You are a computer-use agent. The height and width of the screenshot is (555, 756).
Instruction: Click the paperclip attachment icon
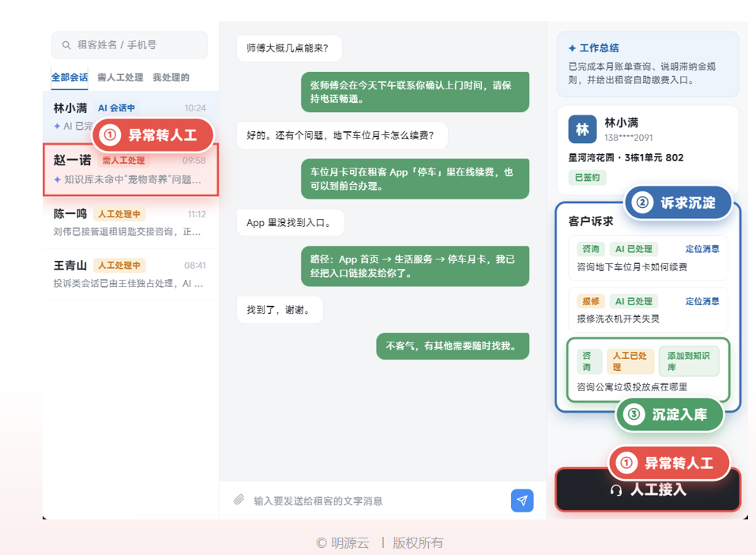click(239, 500)
